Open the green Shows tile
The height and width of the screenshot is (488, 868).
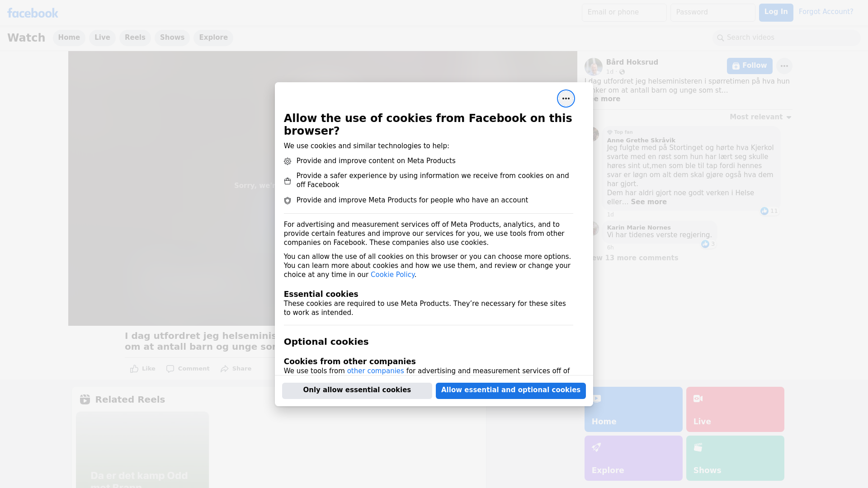pyautogui.click(x=735, y=458)
